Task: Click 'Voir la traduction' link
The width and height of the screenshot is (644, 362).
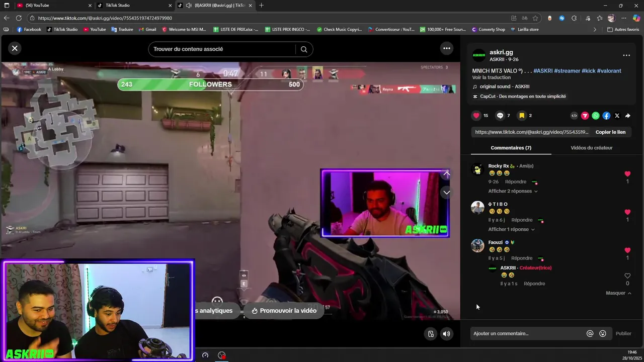Action: (x=492, y=77)
